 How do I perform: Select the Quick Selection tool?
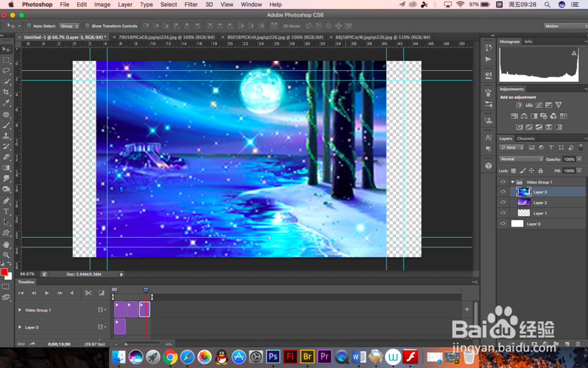point(6,81)
